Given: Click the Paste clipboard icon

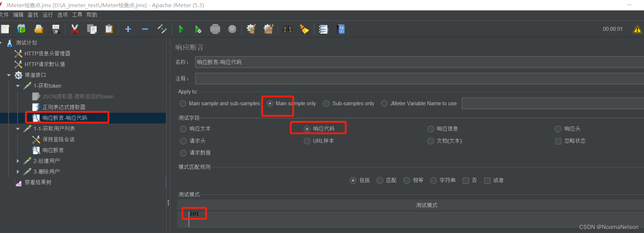Looking at the screenshot, I should 109,29.
